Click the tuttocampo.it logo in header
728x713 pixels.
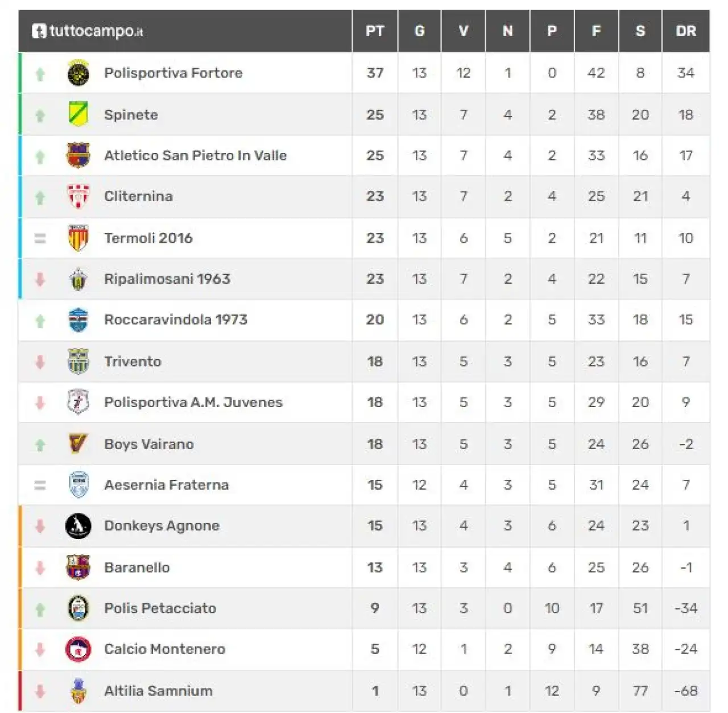tap(87, 31)
